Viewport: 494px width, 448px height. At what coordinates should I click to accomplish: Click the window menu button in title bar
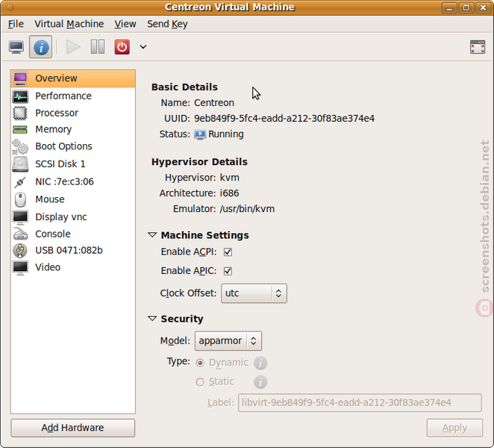click(10, 7)
